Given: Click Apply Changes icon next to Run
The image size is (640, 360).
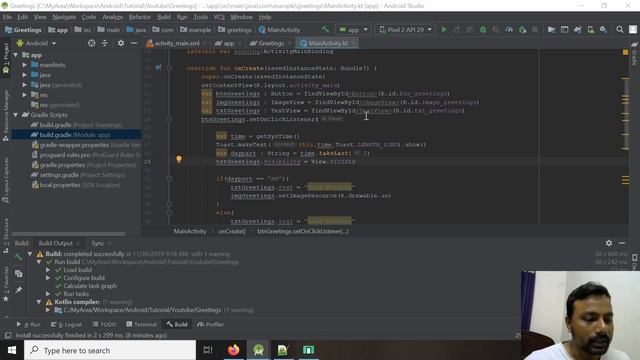Looking at the screenshot, I should pyautogui.click(x=457, y=30).
